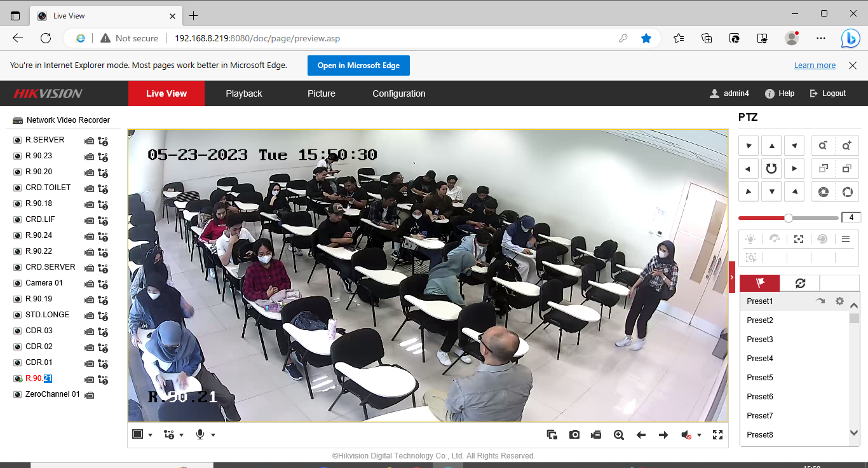Screen dimensions: 868x468
Task: Pan PTZ camera left with the left arrow
Action: [x=749, y=169]
